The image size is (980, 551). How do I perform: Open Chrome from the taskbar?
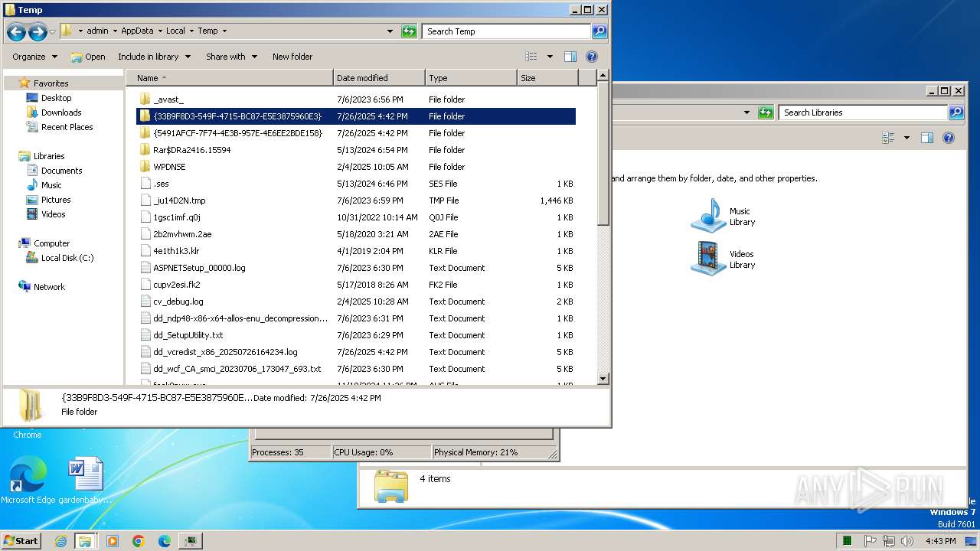click(x=139, y=541)
